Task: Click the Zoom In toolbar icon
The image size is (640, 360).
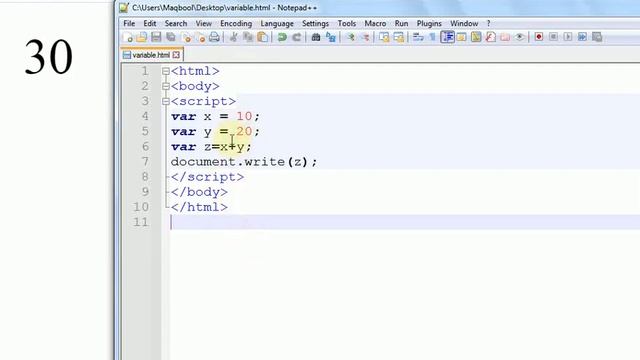Action: coord(350,37)
